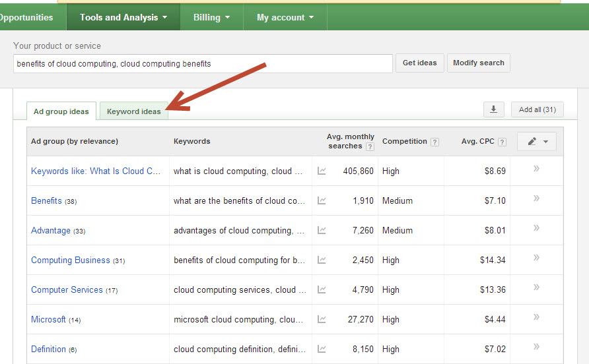This screenshot has height=364, width=589.
Task: Expand the Billing menu
Action: (x=211, y=17)
